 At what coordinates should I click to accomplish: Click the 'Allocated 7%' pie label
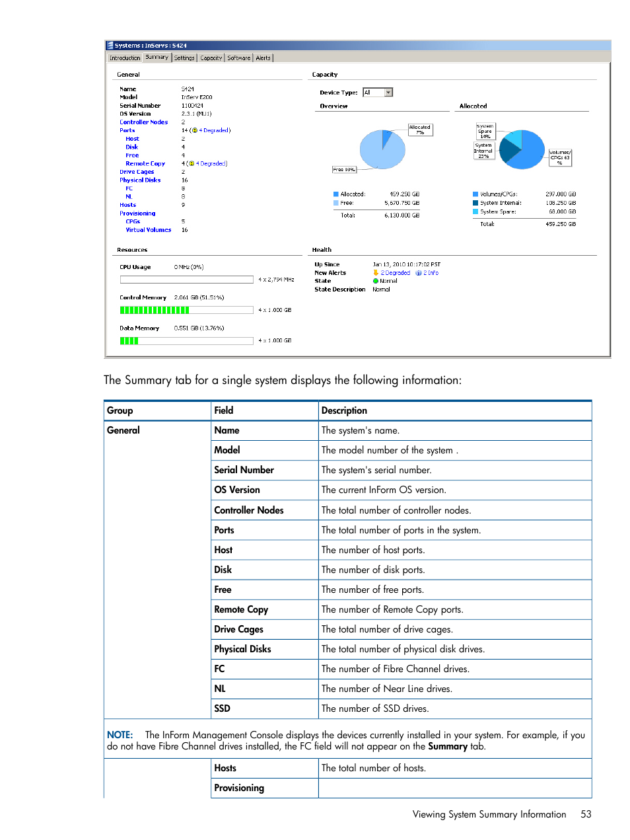point(421,130)
